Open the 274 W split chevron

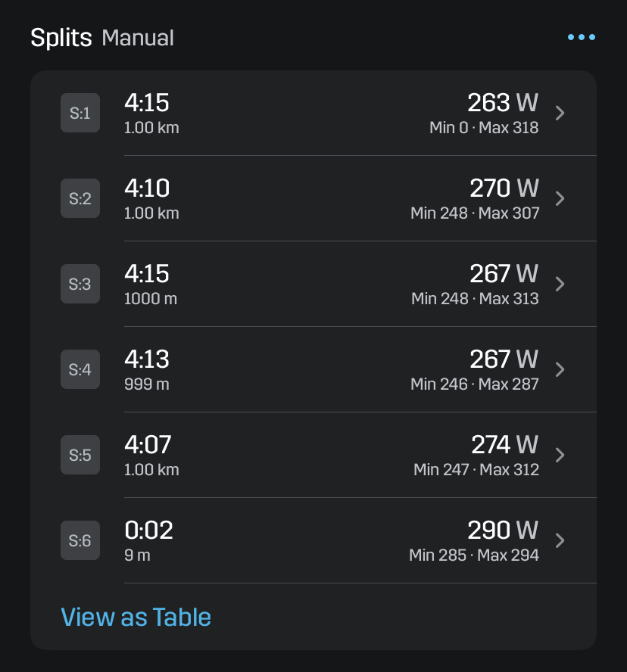(x=560, y=455)
